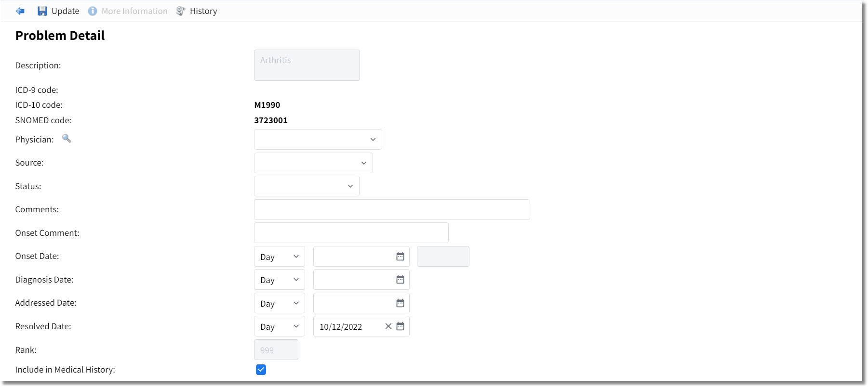Open the Status dropdown
Screen dimensions: 868x387
pyautogui.click(x=307, y=186)
